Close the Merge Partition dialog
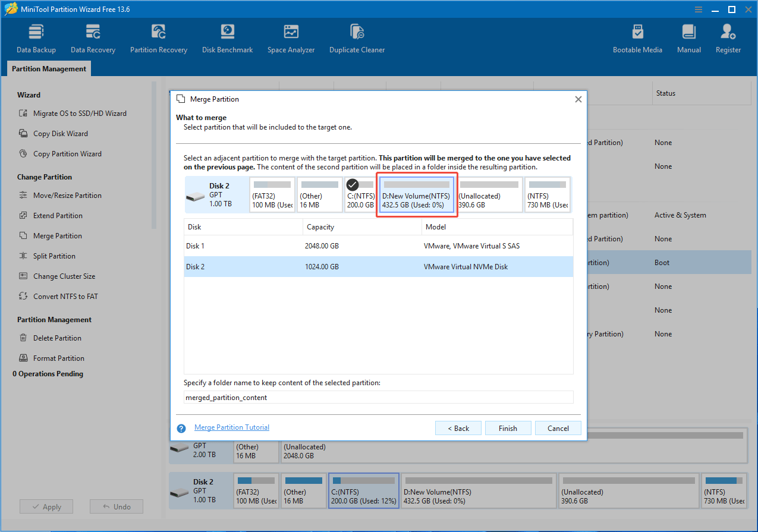This screenshot has width=758, height=532. pyautogui.click(x=578, y=99)
